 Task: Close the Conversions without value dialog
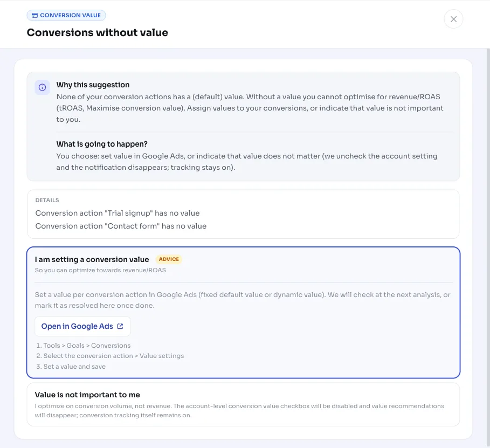point(453,19)
